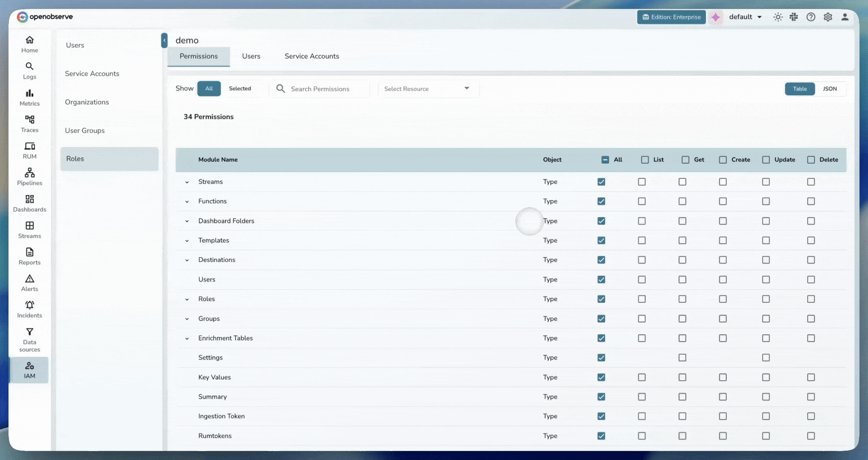868x460 pixels.
Task: Open the AI assistant sparkle icon
Action: [716, 17]
